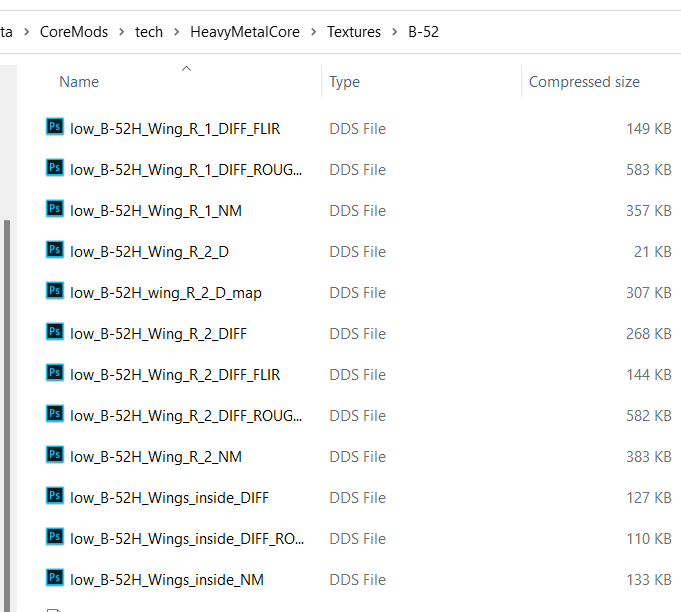The width and height of the screenshot is (681, 612).
Task: Click DDS File type of low_B-52H_wing_R_2_D_map
Action: click(x=357, y=293)
